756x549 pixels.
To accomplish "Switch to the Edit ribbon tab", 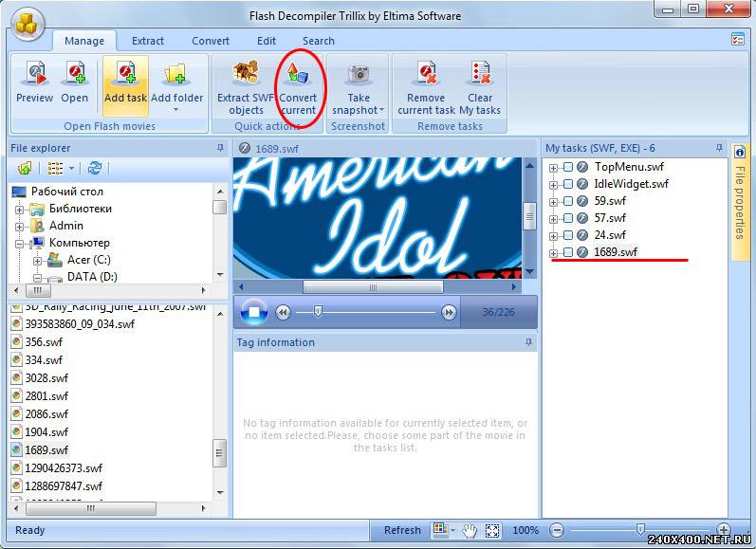I will [x=267, y=41].
